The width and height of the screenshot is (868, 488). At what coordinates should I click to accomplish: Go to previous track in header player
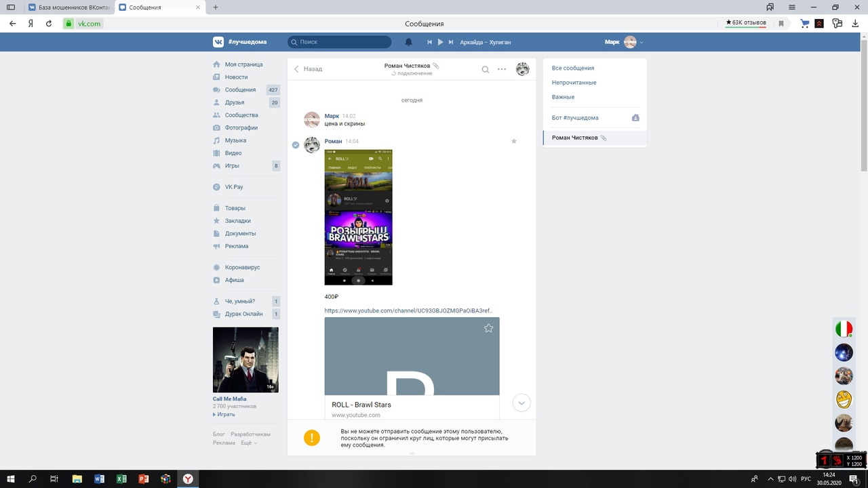[429, 42]
